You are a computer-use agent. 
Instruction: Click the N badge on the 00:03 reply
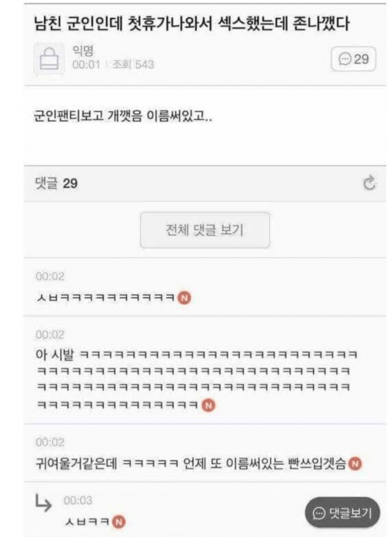point(119,522)
